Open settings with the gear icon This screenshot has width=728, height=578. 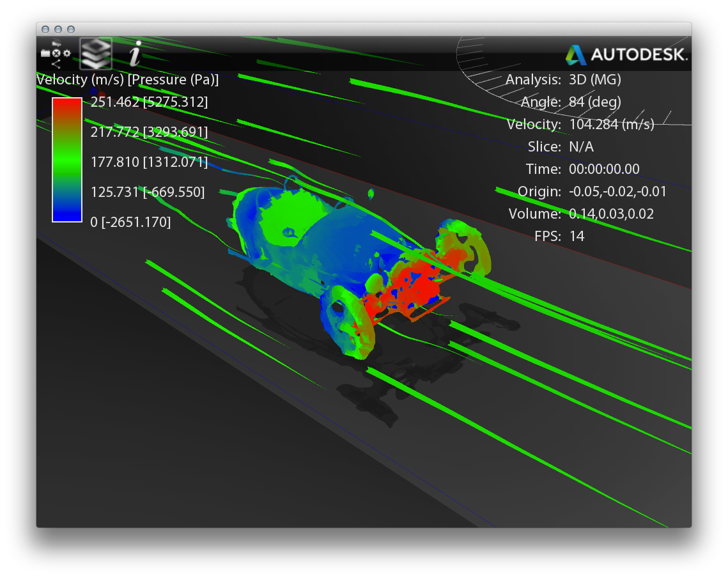67,54
